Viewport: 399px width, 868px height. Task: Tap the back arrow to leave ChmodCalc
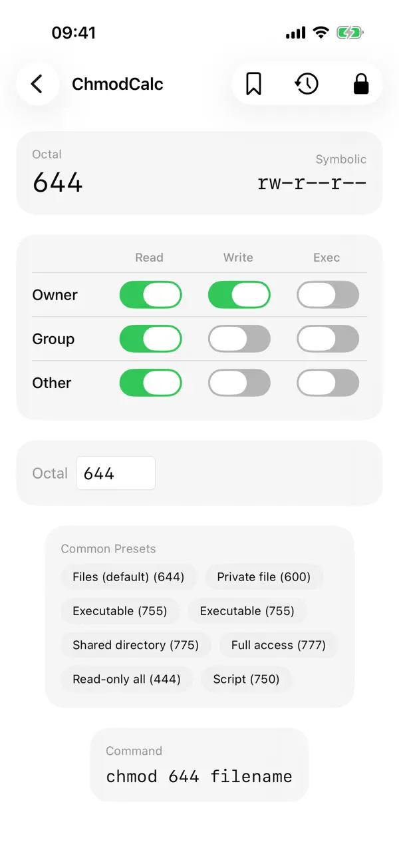37,84
